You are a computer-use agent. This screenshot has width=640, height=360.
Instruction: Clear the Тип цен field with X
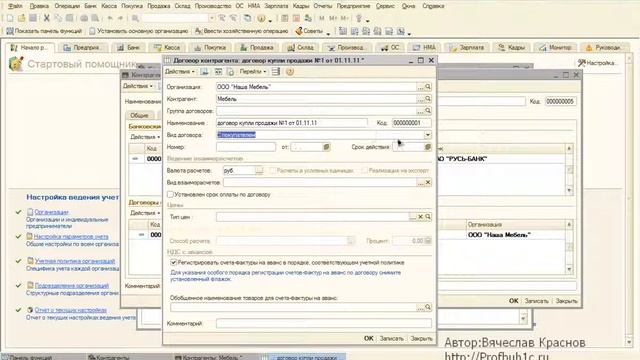pyautogui.click(x=420, y=217)
